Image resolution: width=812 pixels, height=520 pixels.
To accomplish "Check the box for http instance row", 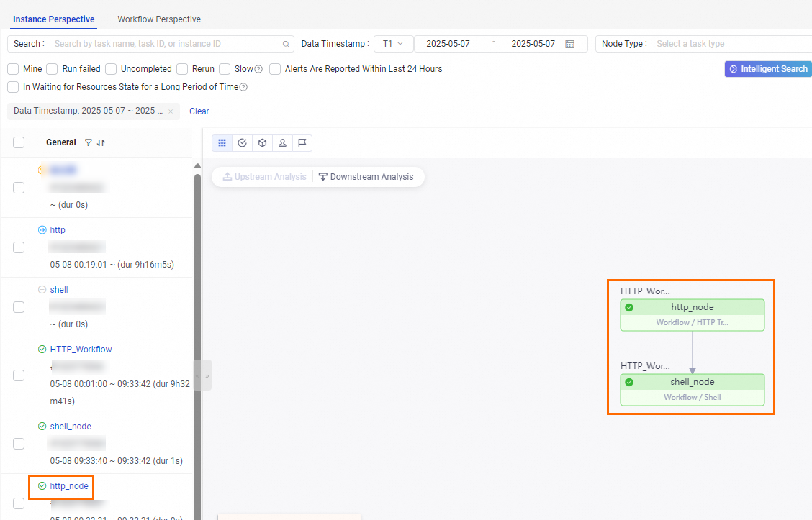I will (19, 247).
